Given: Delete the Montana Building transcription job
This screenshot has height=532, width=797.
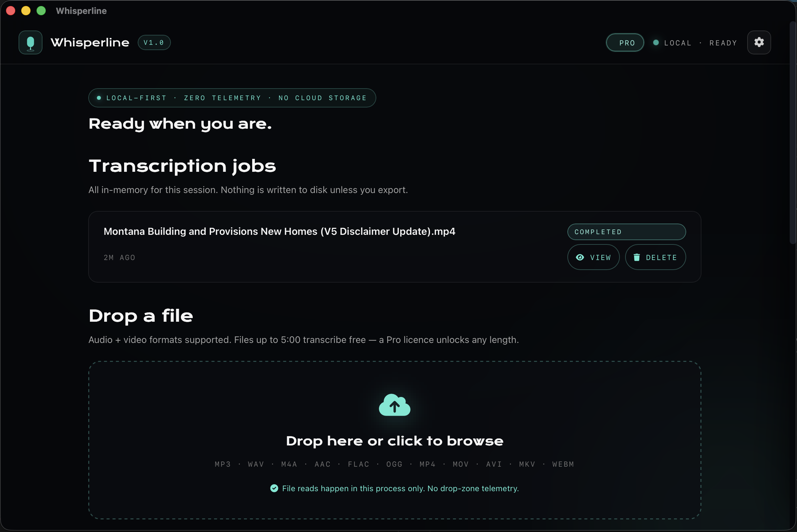Looking at the screenshot, I should [655, 257].
